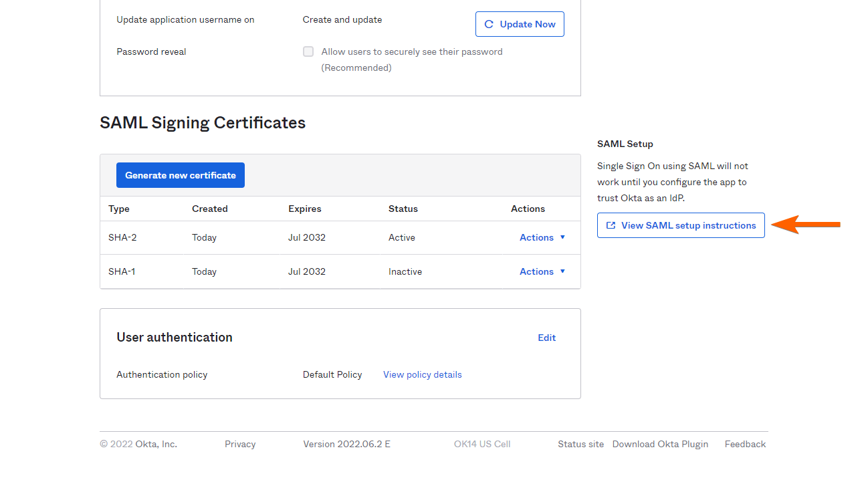Click the Actions column header

click(528, 209)
